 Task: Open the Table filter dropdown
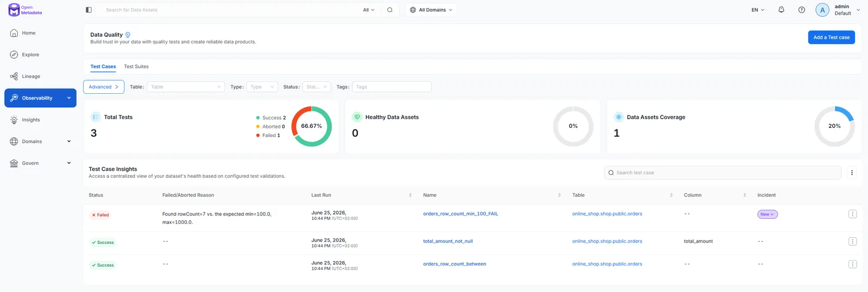point(186,87)
